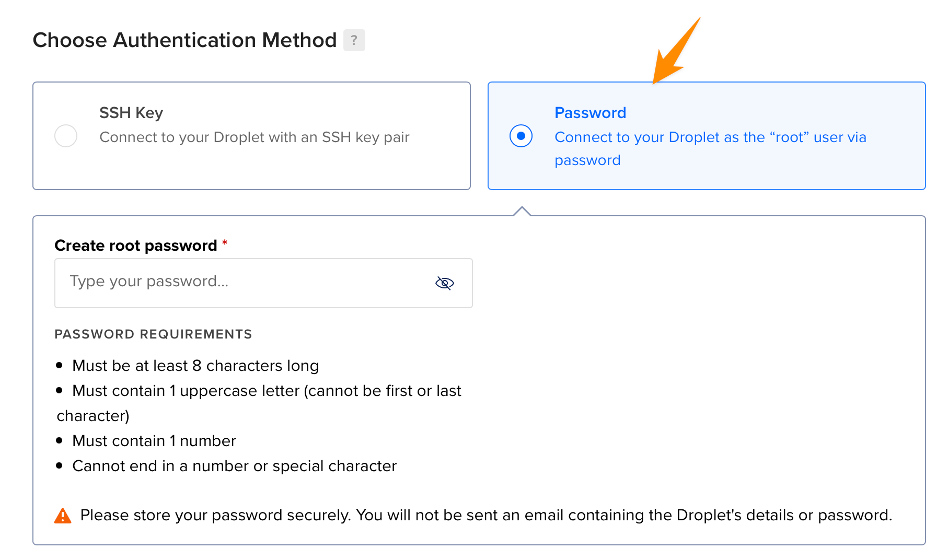Select the Password radio button
This screenshot has height=560, width=948.
click(521, 136)
